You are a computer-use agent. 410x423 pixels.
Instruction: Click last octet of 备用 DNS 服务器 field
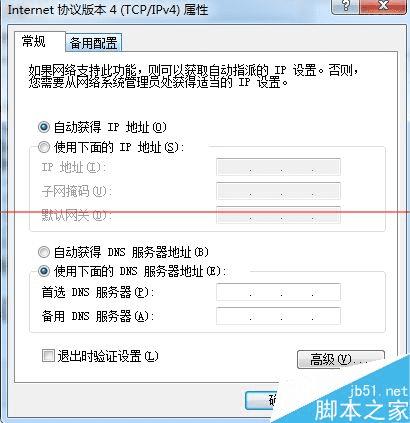(327, 316)
